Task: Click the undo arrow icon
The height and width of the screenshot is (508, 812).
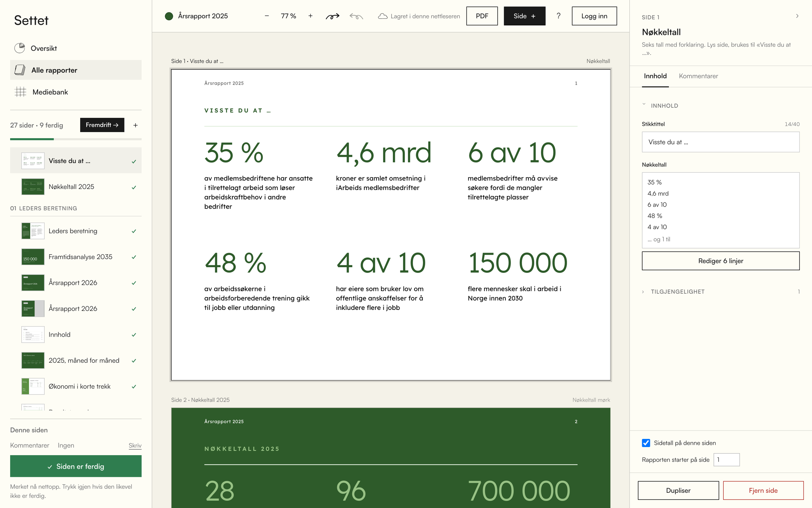Action: click(356, 16)
